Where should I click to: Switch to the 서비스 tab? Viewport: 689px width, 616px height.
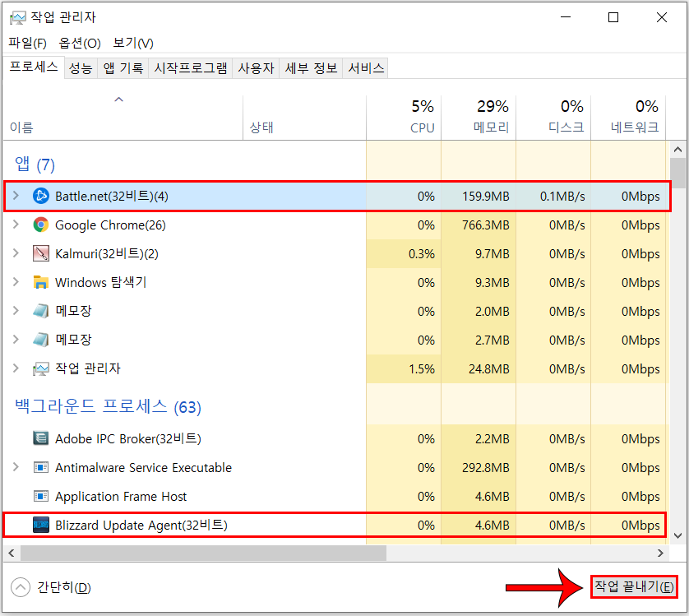[366, 68]
